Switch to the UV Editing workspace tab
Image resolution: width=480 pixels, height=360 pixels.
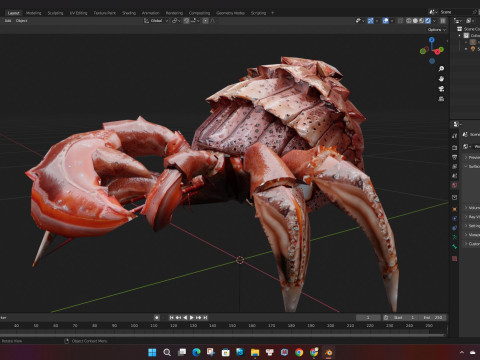[78, 13]
